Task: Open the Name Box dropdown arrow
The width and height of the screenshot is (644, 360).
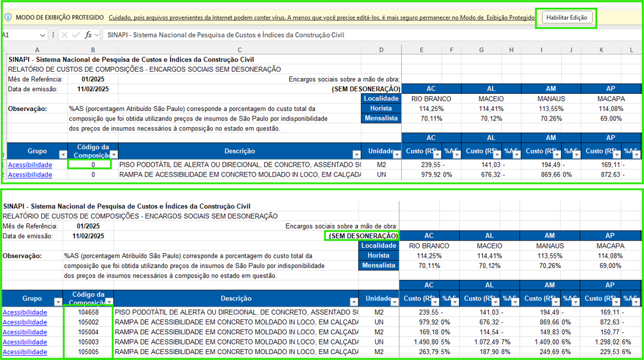Action: tap(42, 35)
